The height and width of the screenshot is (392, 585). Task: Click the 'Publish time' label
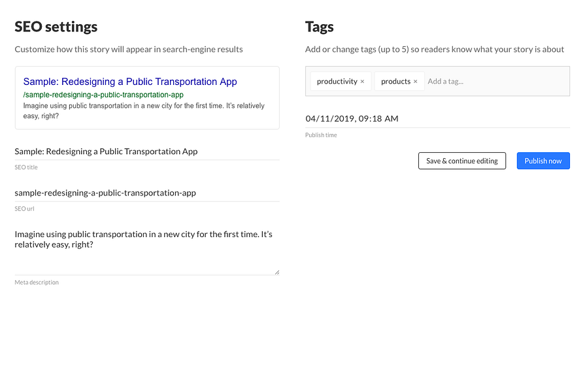[x=321, y=135]
